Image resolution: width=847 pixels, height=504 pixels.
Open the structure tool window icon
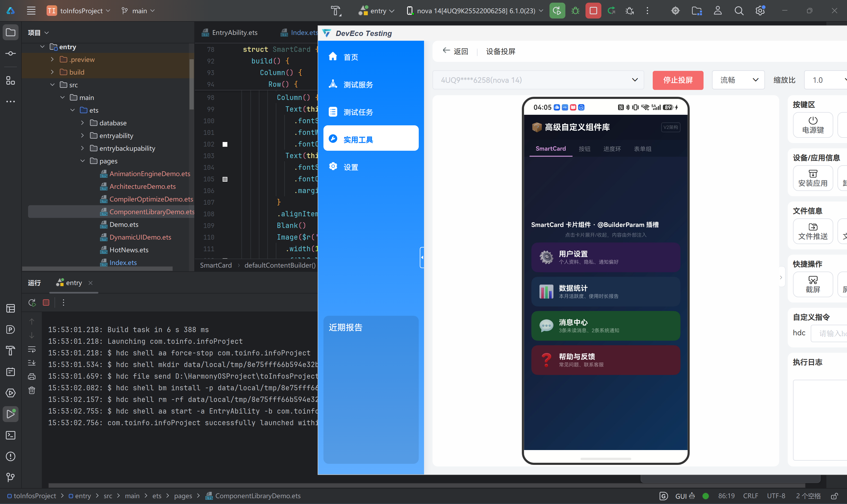tap(11, 80)
